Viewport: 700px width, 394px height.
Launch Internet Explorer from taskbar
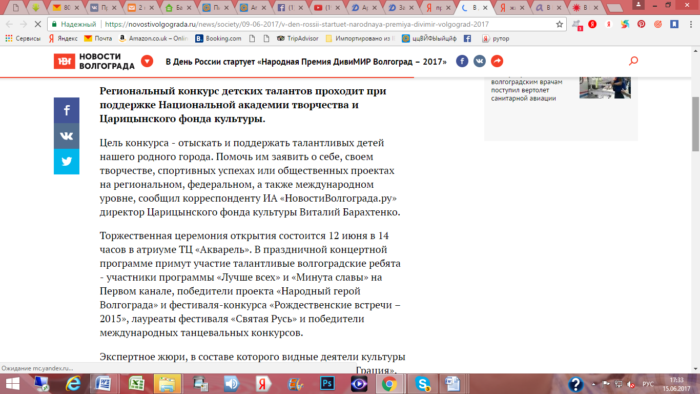point(73,384)
